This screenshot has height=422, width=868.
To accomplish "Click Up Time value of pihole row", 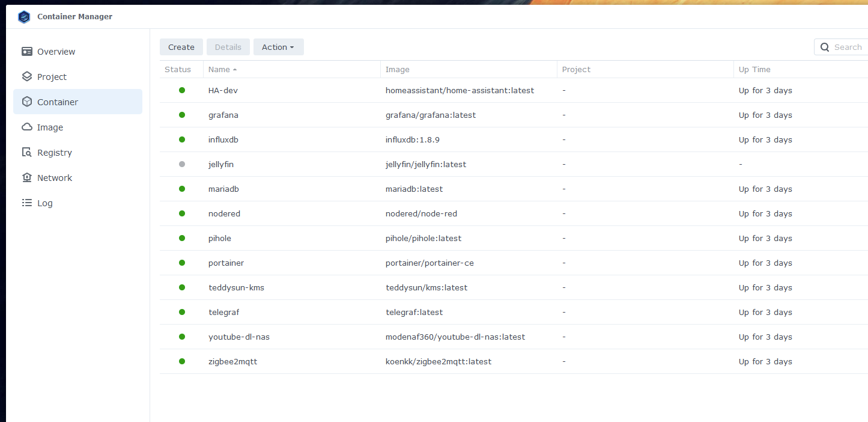I will tap(765, 238).
